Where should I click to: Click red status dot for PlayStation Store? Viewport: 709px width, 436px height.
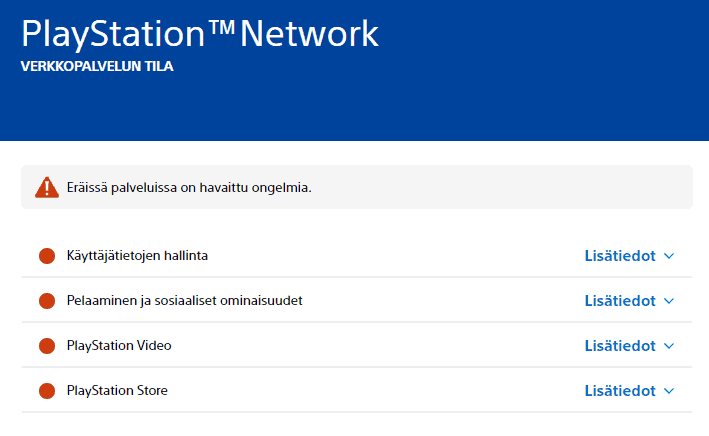[x=47, y=391]
